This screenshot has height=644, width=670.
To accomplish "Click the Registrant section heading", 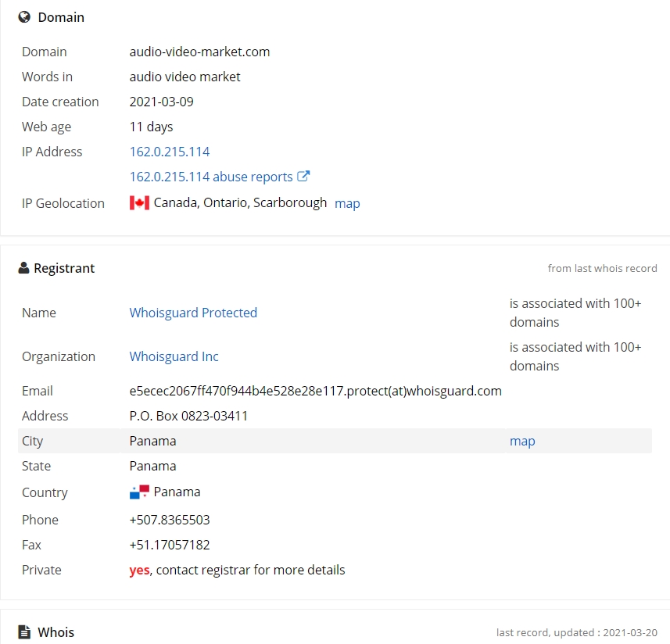I will point(64,268).
